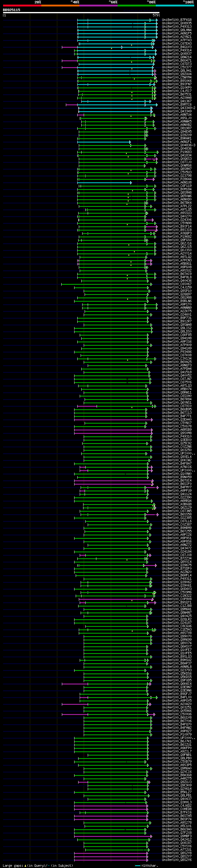
Task: Click the 579 query length marker
Action: point(155,15)
